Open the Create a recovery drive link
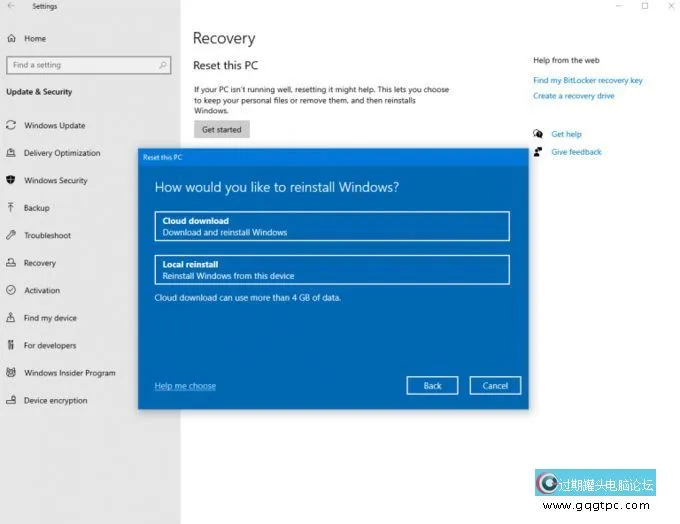 click(573, 97)
